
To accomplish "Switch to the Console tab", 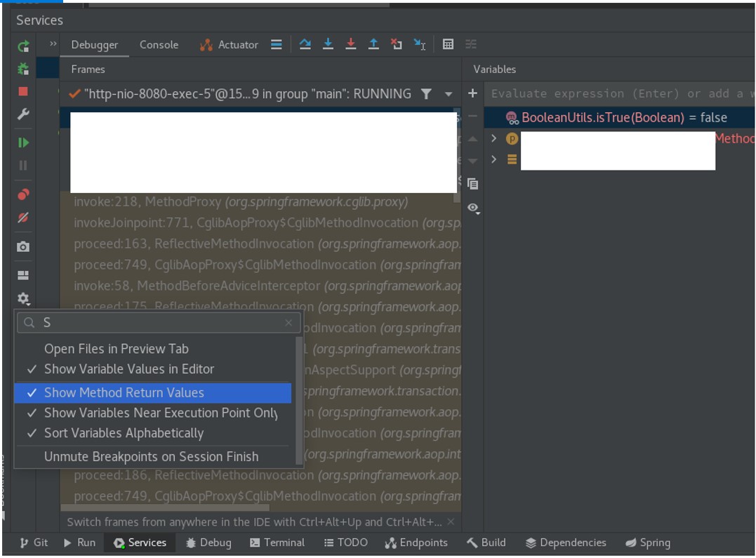I will tap(159, 45).
